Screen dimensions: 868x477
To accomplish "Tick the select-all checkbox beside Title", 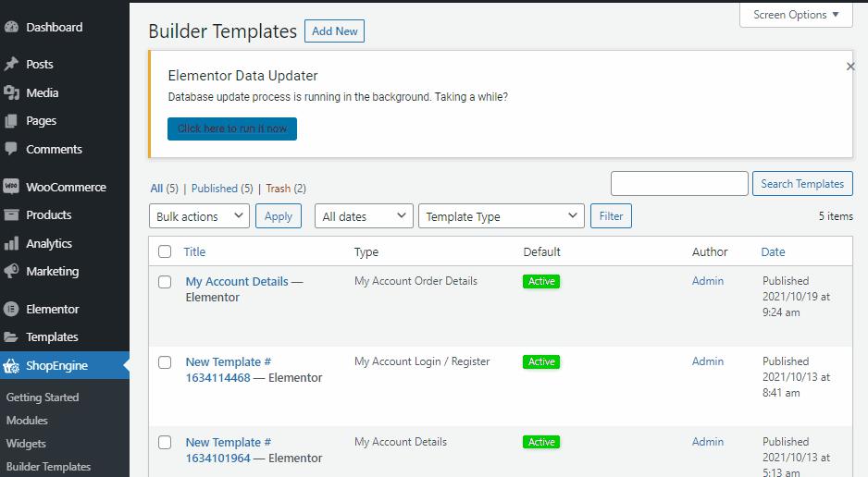I will (x=165, y=251).
